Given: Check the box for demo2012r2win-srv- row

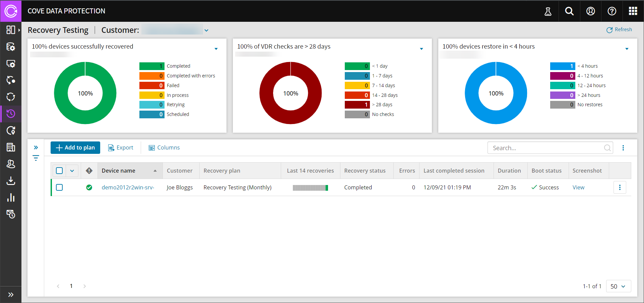Looking at the screenshot, I should 60,187.
